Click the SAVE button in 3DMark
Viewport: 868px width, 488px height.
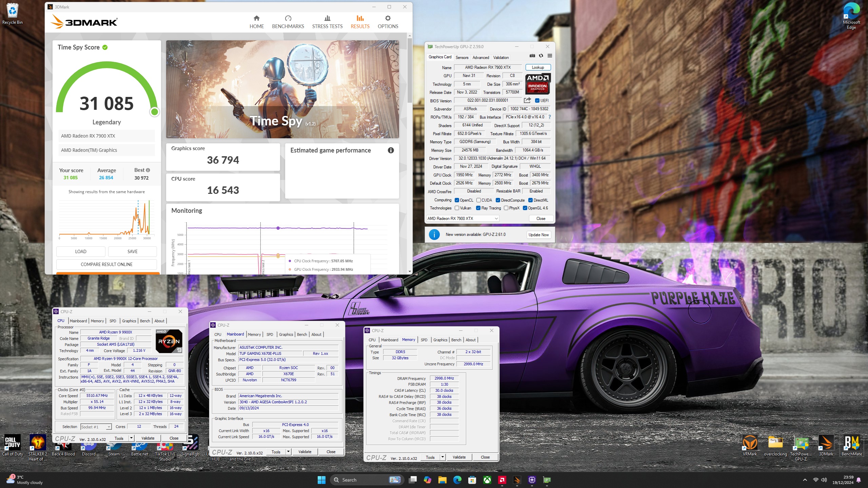click(132, 251)
